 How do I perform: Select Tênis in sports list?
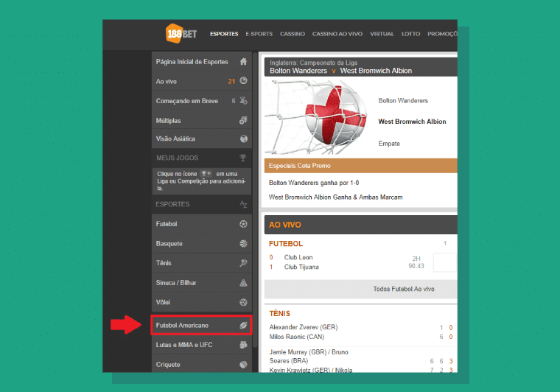coord(202,263)
